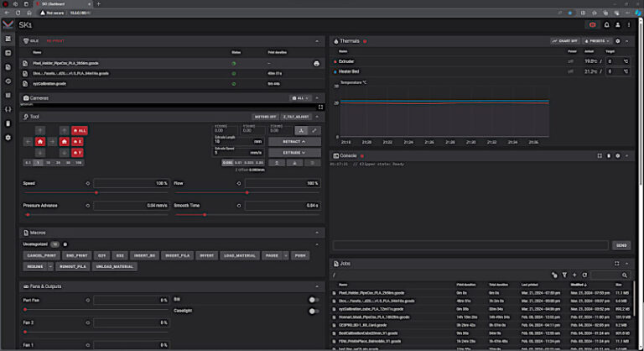Select the 10 move distance option
The height and width of the screenshot is (351, 644).
pyautogui.click(x=48, y=163)
